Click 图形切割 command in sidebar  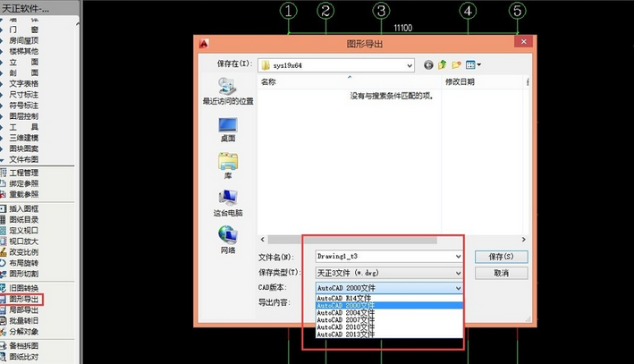click(x=24, y=274)
